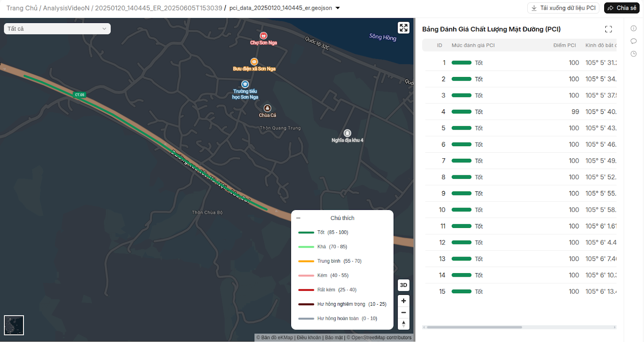Select table row with ID 15
The width and height of the screenshot is (644, 342).
(520, 292)
